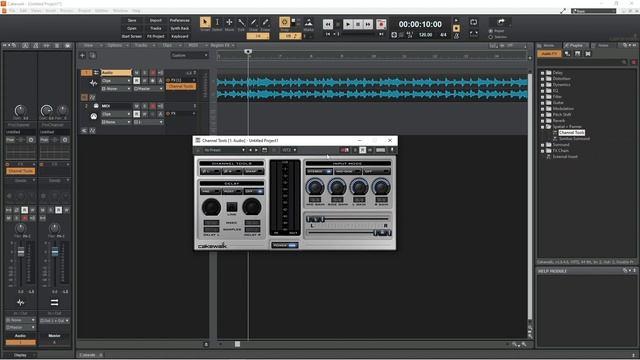Toggle input echo on Audio track
Image resolution: width=640 pixels, height=360 pixels.
click(160, 73)
